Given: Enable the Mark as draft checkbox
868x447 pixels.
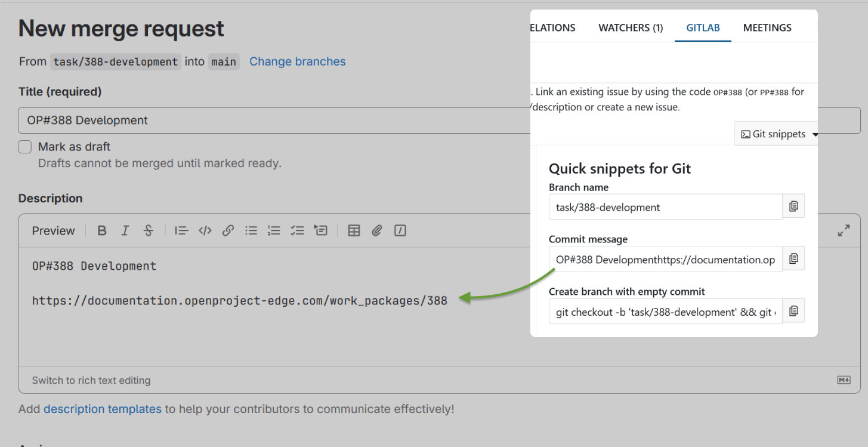Looking at the screenshot, I should tap(25, 147).
